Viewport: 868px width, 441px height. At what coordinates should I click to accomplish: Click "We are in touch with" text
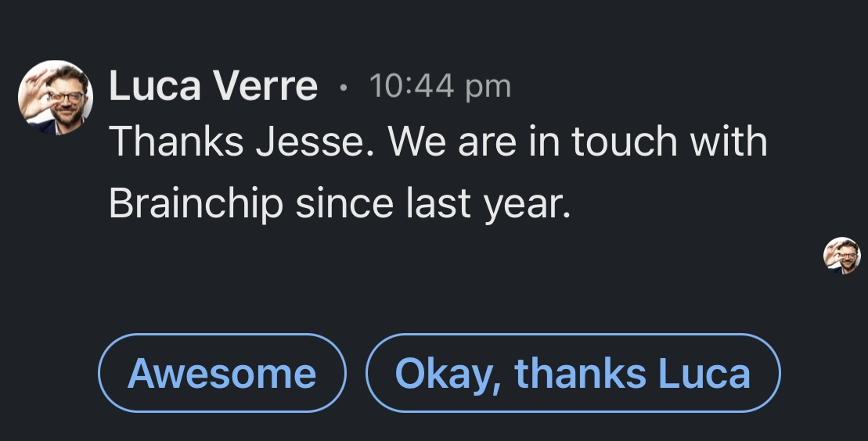[578, 142]
